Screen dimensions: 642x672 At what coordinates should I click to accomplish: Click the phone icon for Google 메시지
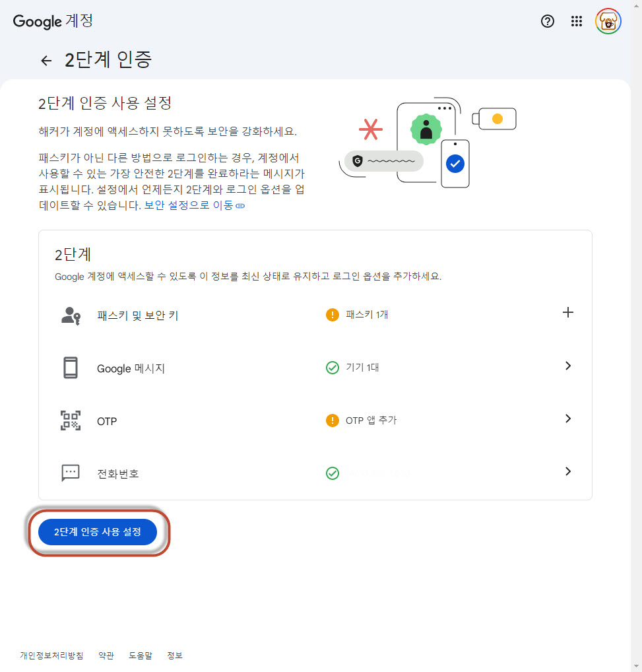[x=71, y=368]
